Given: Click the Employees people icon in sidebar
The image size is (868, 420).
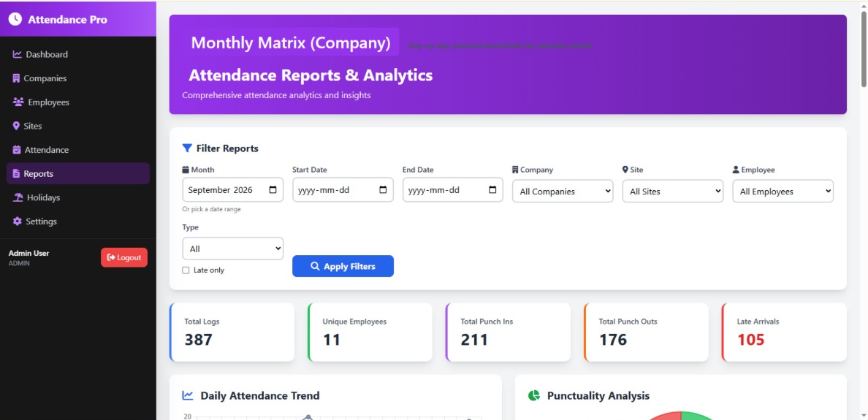Looking at the screenshot, I should coord(18,102).
